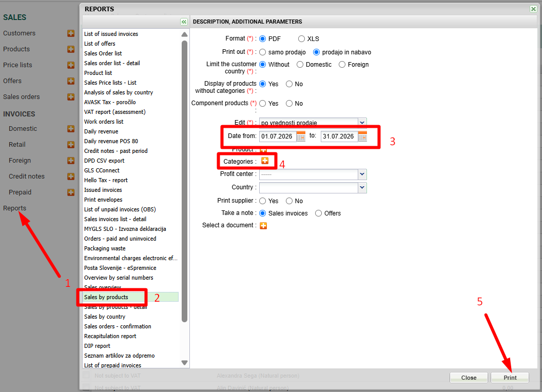
Task: Open calendar picker for the to date
Action: [x=362, y=136]
